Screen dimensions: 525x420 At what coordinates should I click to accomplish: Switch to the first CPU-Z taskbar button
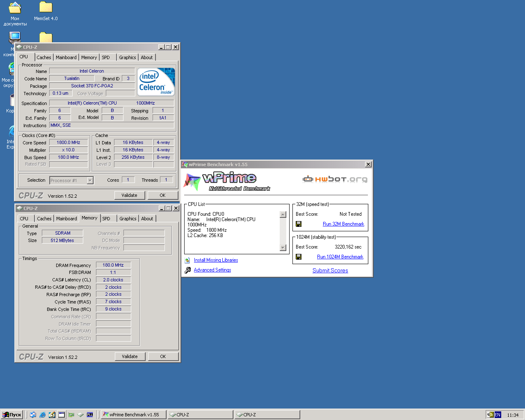pyautogui.click(x=201, y=415)
